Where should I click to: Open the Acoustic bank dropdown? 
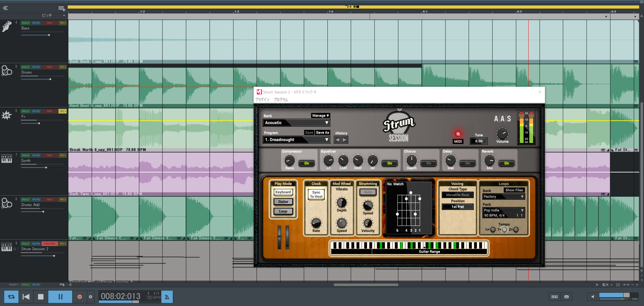click(x=296, y=123)
